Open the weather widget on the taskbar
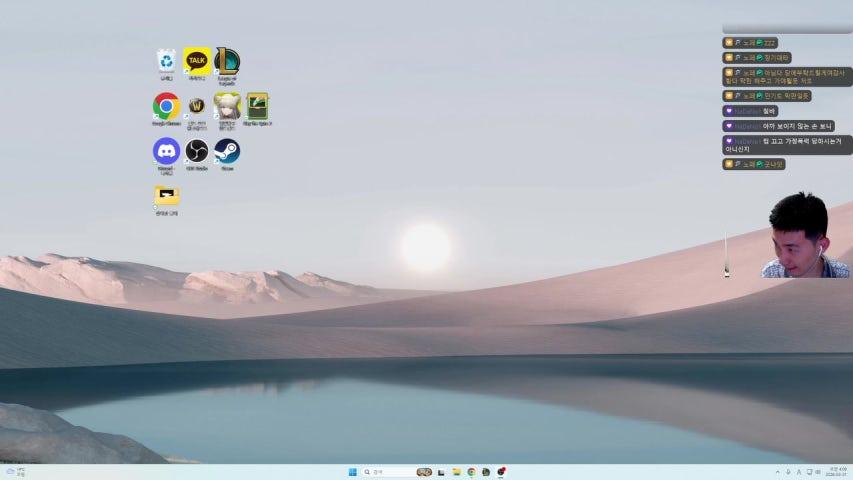 [x=15, y=472]
